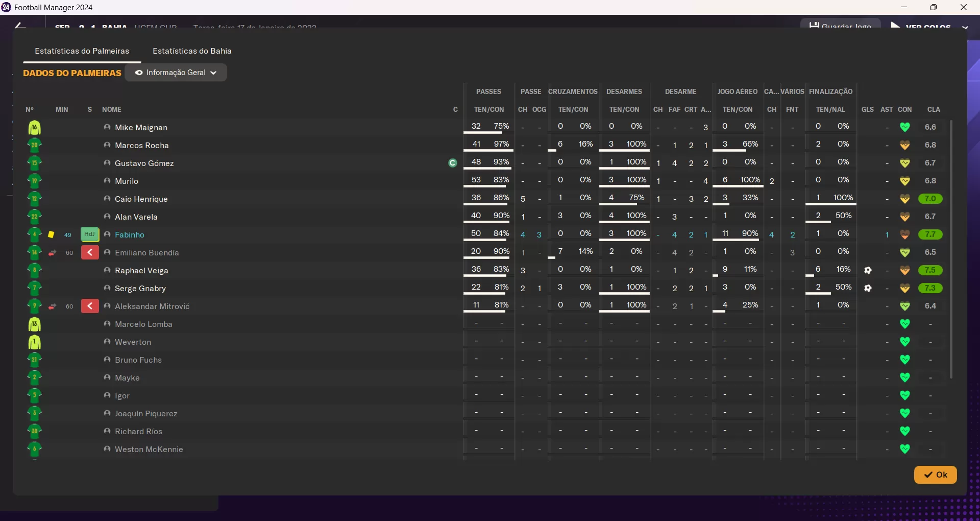Switch to the Estatísticas do Bahia tab
The height and width of the screenshot is (521, 980).
[x=192, y=51]
